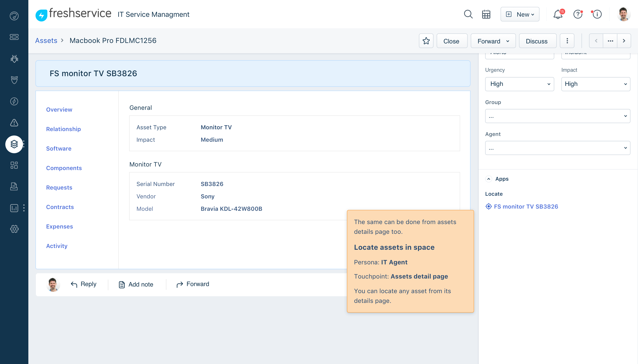Open the Group selection dropdown
This screenshot has height=364, width=638.
tap(557, 116)
